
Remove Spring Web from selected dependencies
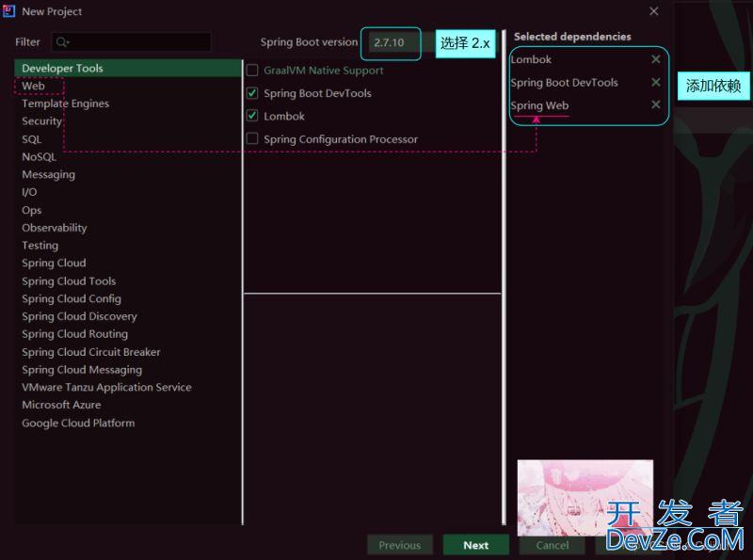click(x=655, y=104)
